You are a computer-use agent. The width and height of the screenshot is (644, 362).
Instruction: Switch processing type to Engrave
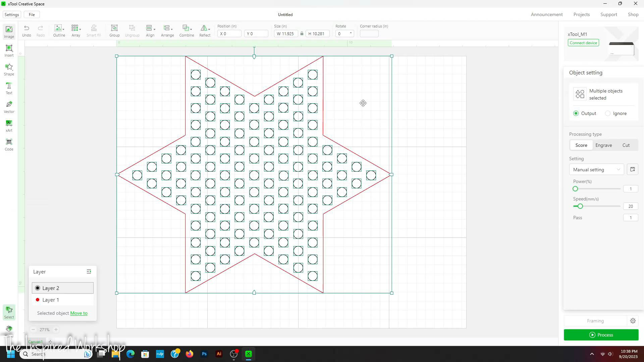coord(603,145)
